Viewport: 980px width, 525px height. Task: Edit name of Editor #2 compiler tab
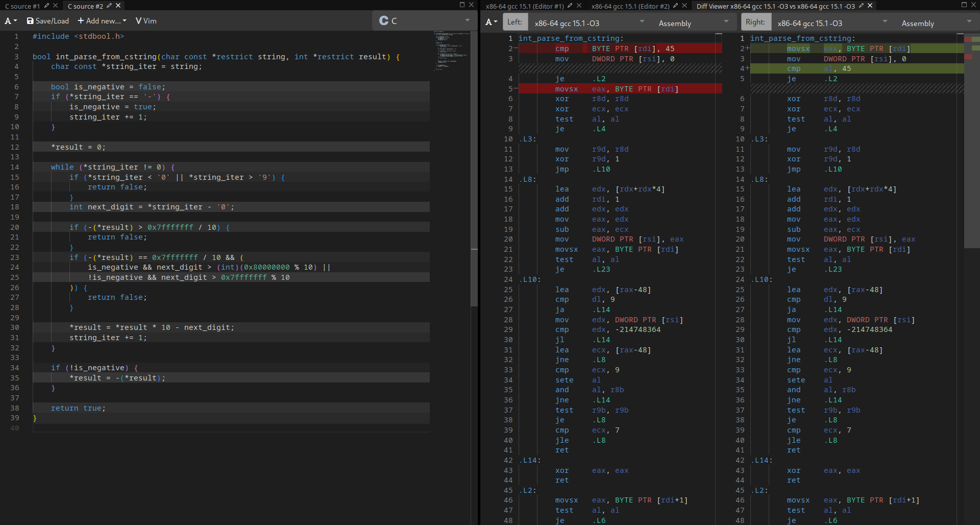pos(675,6)
